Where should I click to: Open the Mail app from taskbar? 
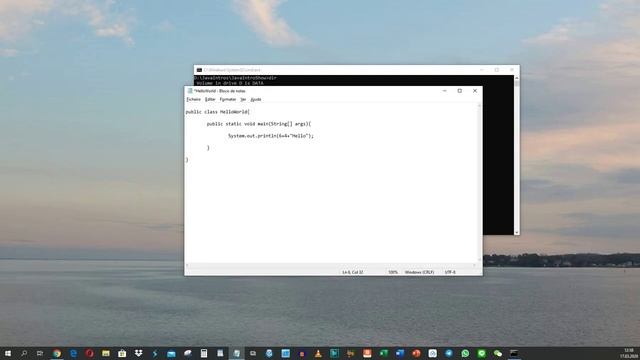171,353
